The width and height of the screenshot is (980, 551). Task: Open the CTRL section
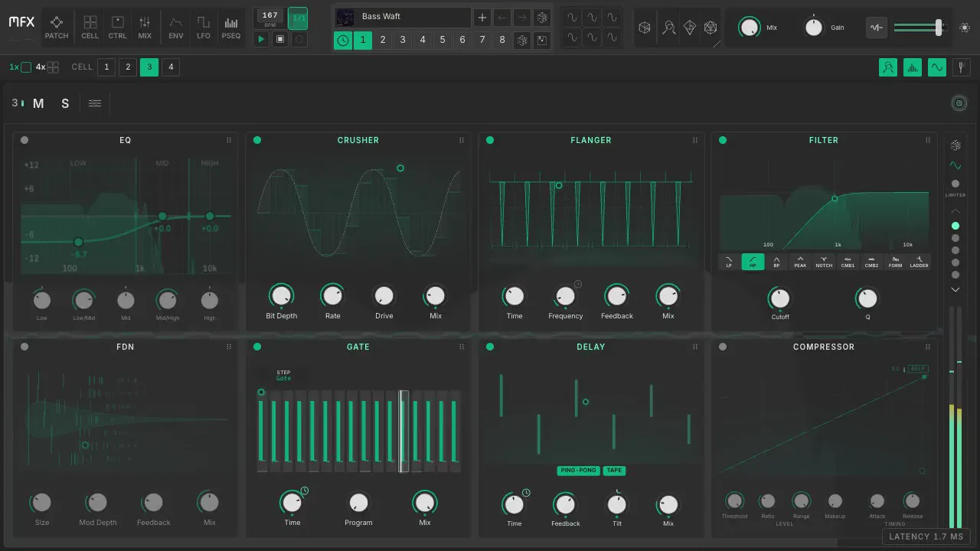click(117, 27)
